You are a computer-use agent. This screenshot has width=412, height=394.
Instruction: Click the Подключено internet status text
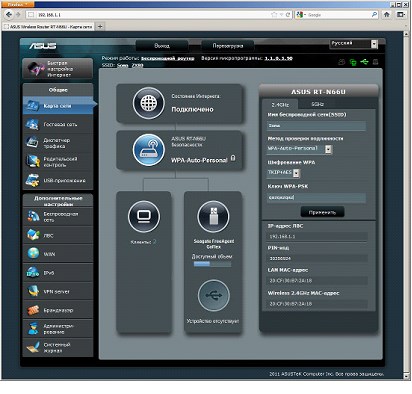coord(192,109)
